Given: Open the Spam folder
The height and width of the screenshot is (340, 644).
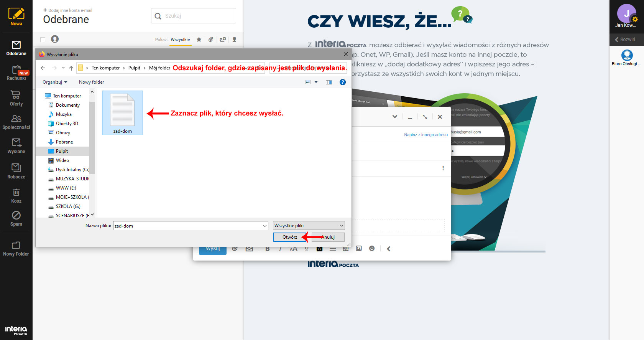Looking at the screenshot, I should pyautogui.click(x=16, y=219).
